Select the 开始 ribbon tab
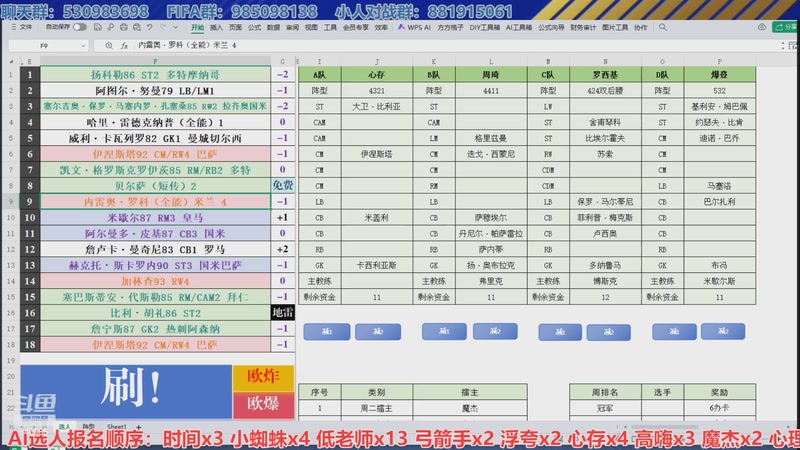The height and width of the screenshot is (450, 800). pos(197,28)
